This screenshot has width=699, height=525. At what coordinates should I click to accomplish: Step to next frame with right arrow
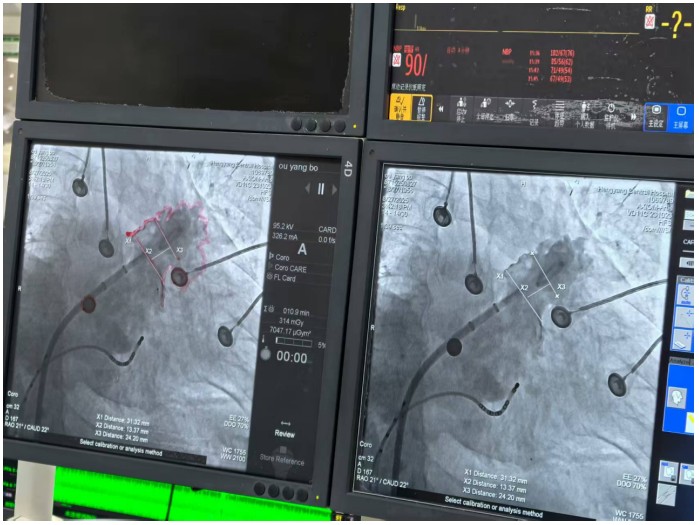pos(335,189)
